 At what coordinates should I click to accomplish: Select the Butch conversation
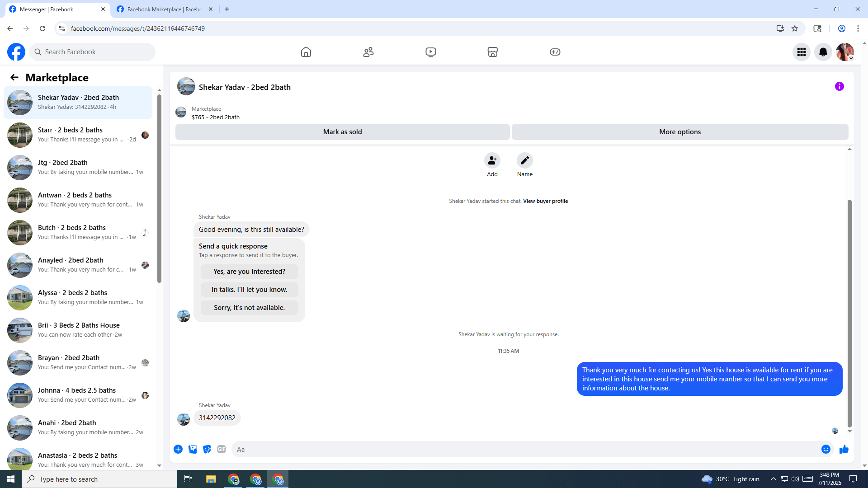pos(78,233)
